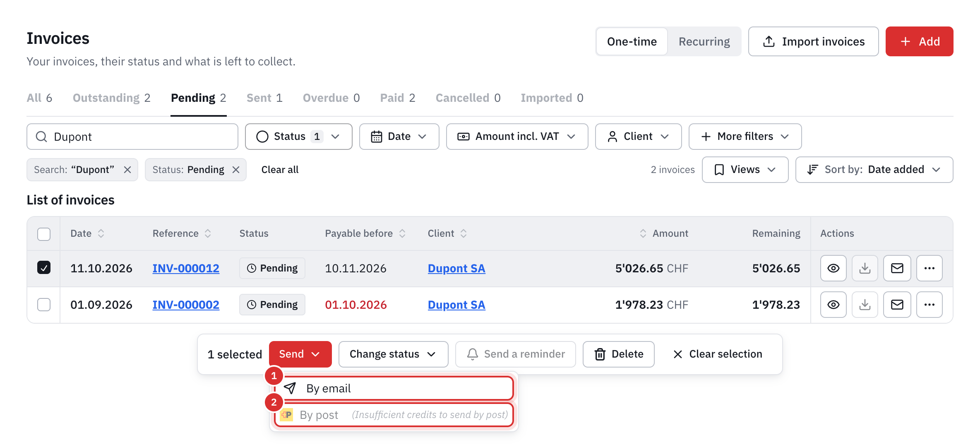The width and height of the screenshot is (980, 447).
Task: Expand More filters
Action: [x=745, y=137]
